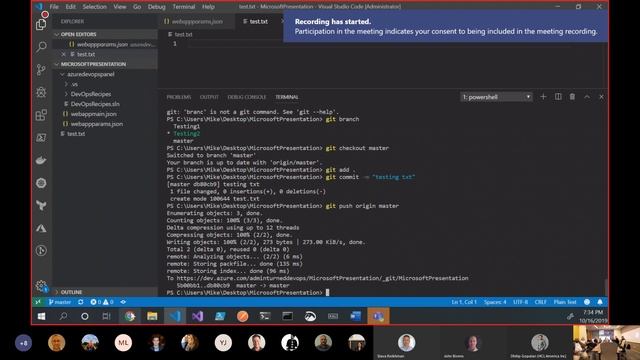Viewport: 640px width, 360px height.
Task: Split the terminal pane
Action: pos(558,97)
